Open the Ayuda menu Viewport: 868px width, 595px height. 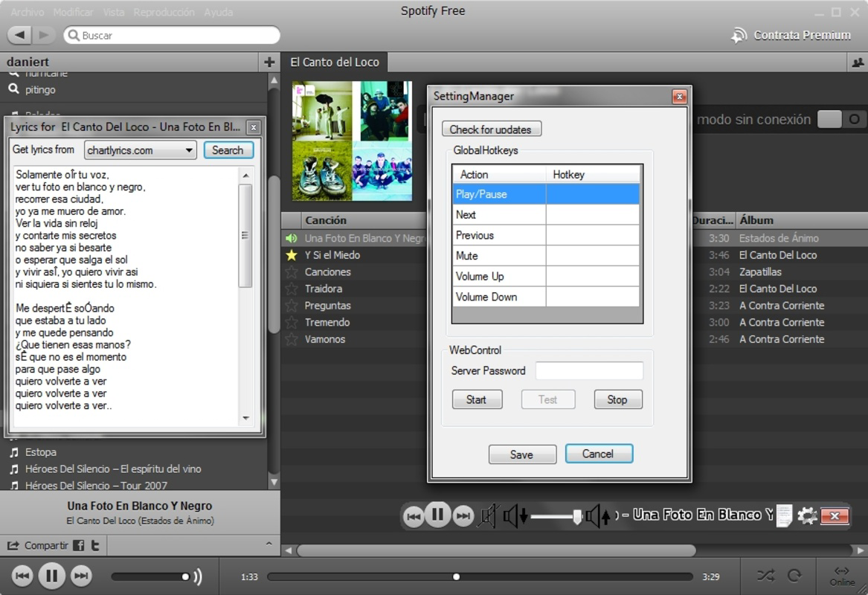tap(218, 12)
